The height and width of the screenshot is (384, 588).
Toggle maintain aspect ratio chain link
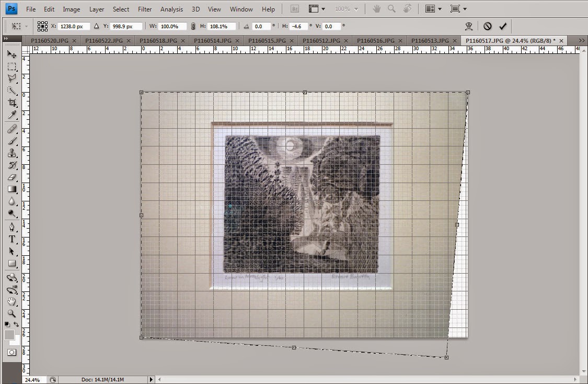coord(193,26)
